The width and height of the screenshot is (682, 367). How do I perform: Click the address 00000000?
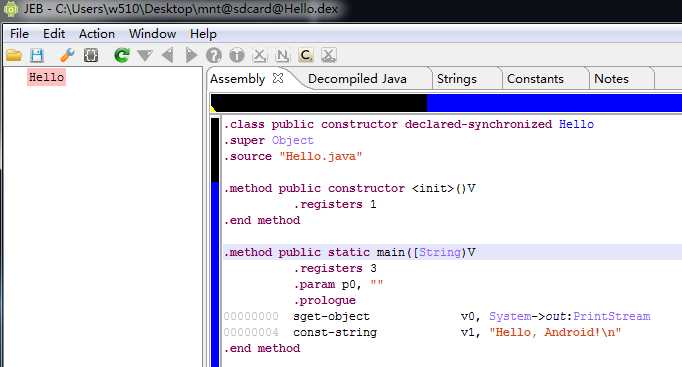[251, 317]
